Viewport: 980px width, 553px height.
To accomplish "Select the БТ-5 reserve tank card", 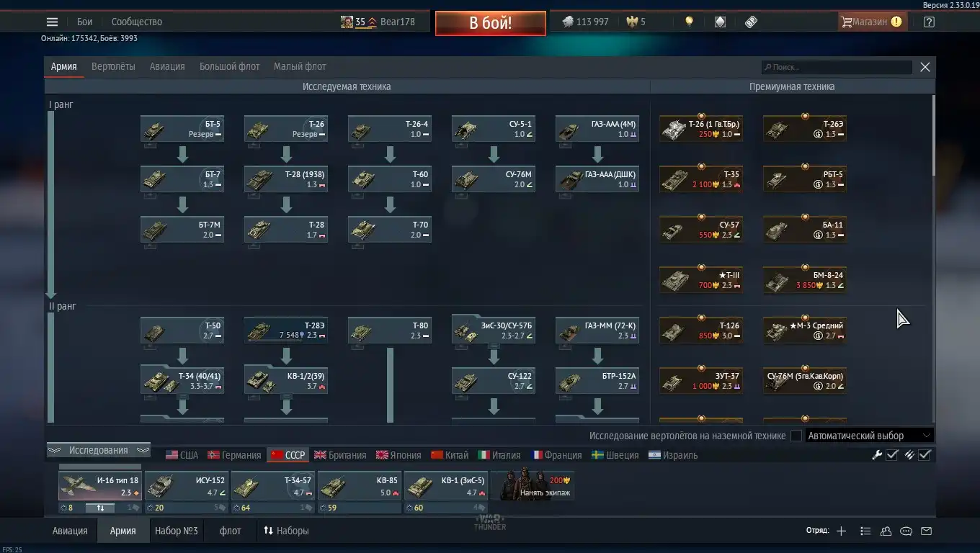I will pyautogui.click(x=182, y=129).
